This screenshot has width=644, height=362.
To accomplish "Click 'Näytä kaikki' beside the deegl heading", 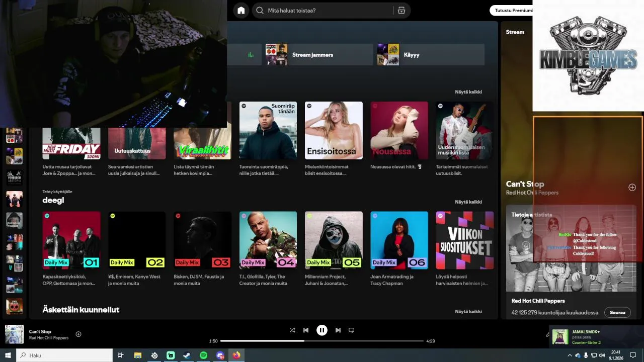I will point(468,202).
